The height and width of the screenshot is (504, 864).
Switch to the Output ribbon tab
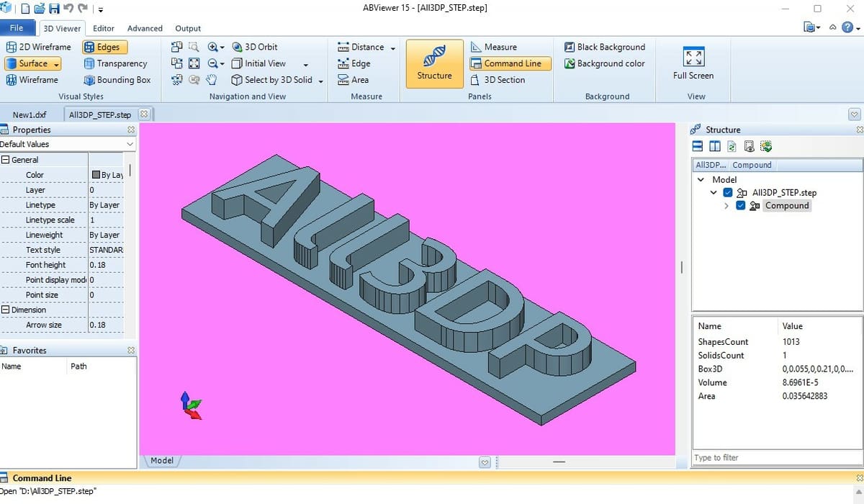pos(188,28)
